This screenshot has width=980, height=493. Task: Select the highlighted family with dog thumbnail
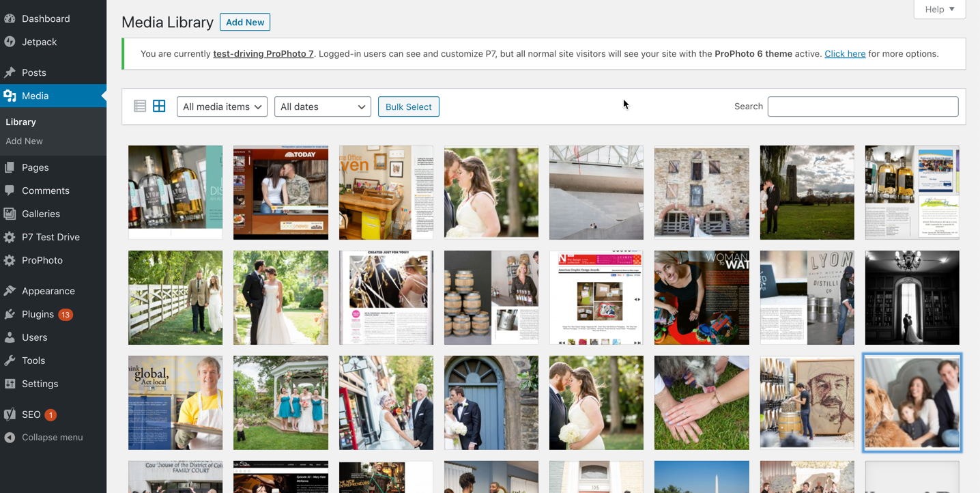pos(912,403)
